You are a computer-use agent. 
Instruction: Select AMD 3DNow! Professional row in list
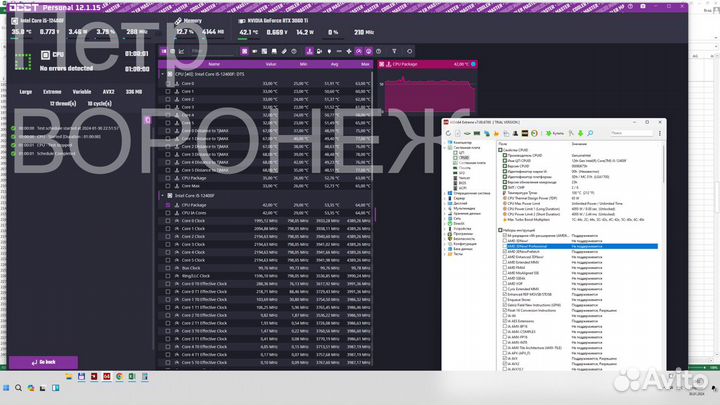(532, 246)
